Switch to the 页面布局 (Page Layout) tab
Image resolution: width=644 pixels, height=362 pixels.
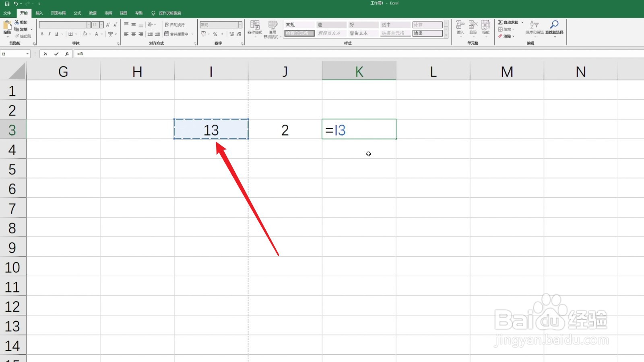[58, 13]
